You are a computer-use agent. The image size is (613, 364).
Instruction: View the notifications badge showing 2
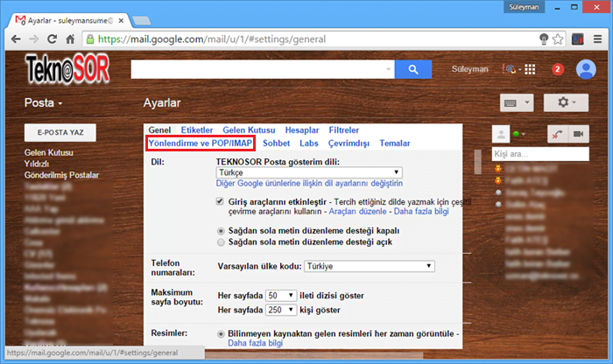point(558,69)
